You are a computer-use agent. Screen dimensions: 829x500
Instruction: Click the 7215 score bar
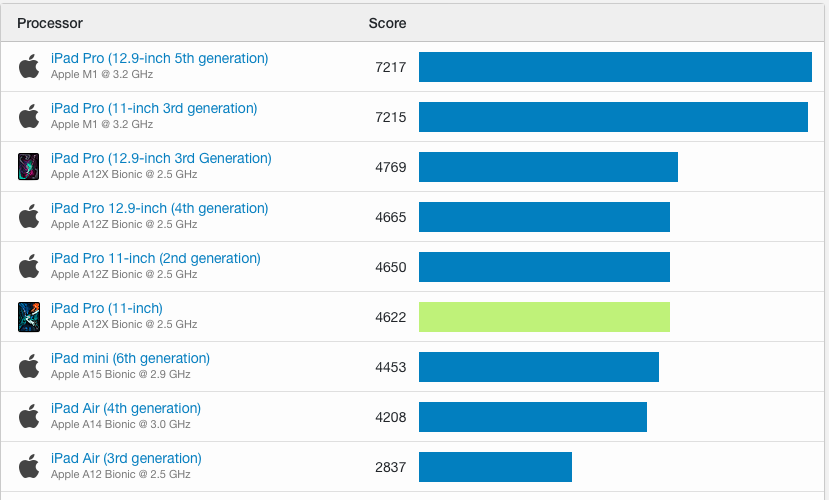613,117
